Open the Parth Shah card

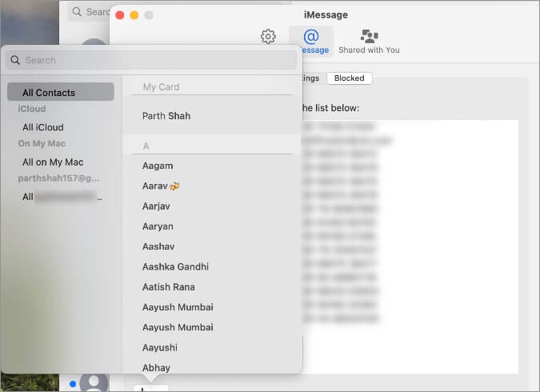166,116
